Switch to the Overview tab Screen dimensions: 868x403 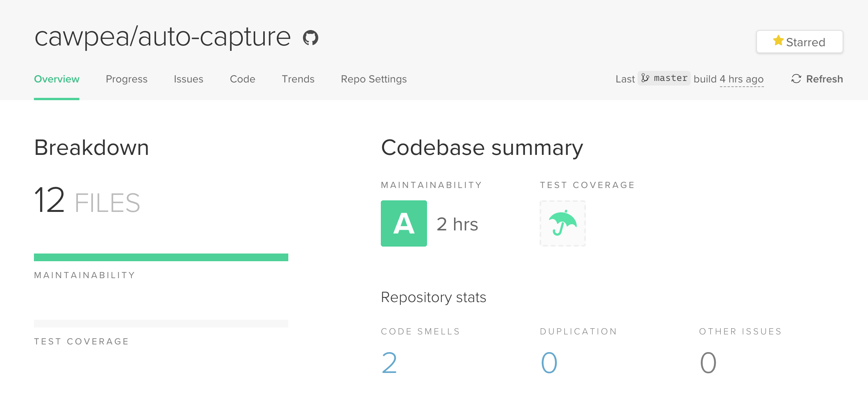click(x=57, y=79)
